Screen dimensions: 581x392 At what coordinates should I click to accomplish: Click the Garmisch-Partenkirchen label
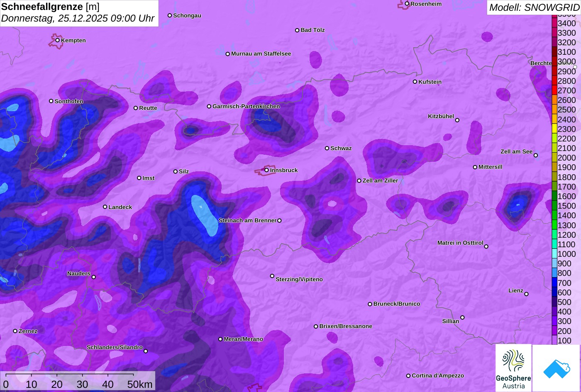tap(246, 106)
